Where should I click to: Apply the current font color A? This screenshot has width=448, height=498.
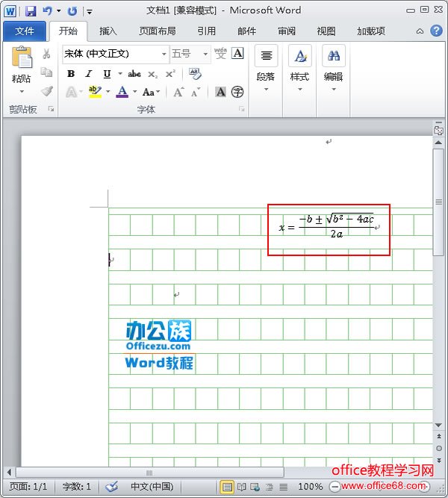(122, 92)
